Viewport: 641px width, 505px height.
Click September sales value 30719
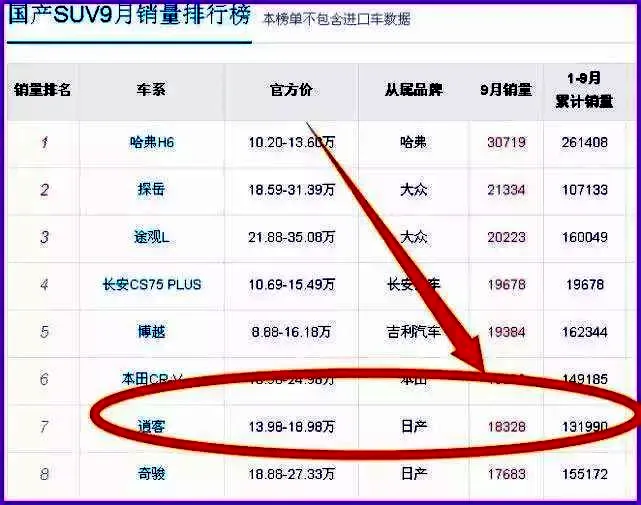pos(507,142)
